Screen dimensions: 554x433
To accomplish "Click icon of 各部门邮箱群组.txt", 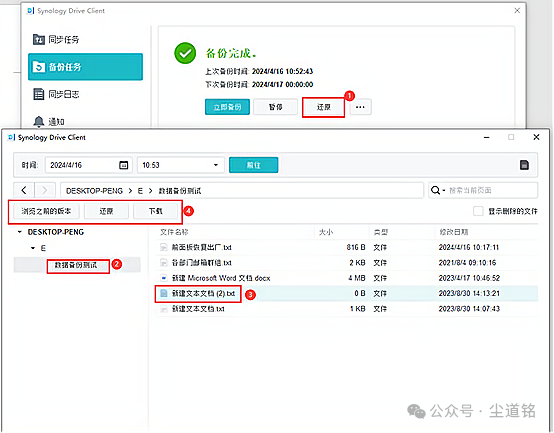I will (163, 263).
